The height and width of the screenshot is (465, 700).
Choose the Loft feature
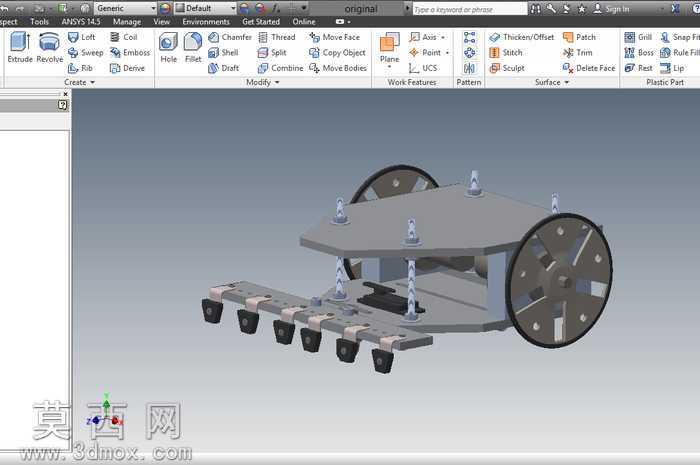(x=82, y=37)
